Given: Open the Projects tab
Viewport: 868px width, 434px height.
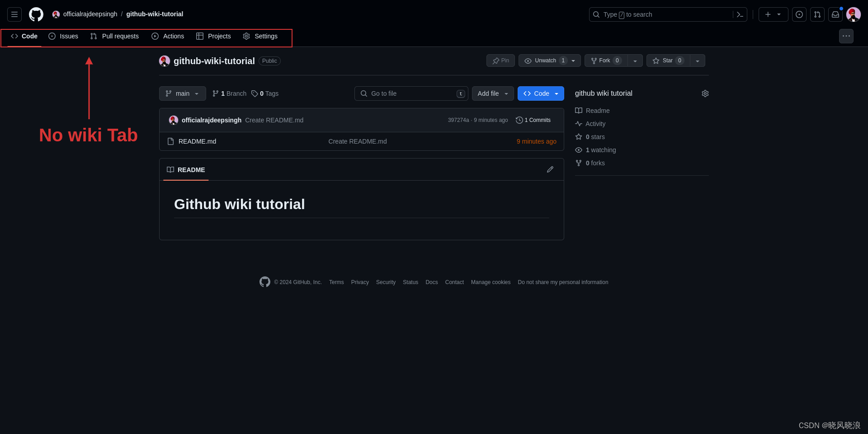Looking at the screenshot, I should point(213,36).
